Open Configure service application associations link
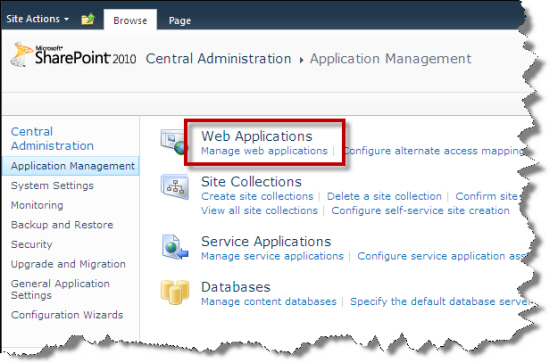The image size is (550, 363). tap(442, 256)
